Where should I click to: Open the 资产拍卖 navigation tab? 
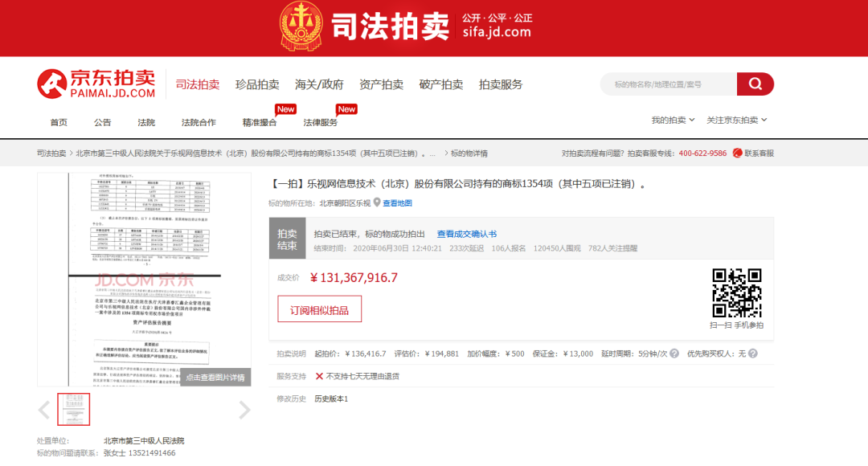pos(382,84)
